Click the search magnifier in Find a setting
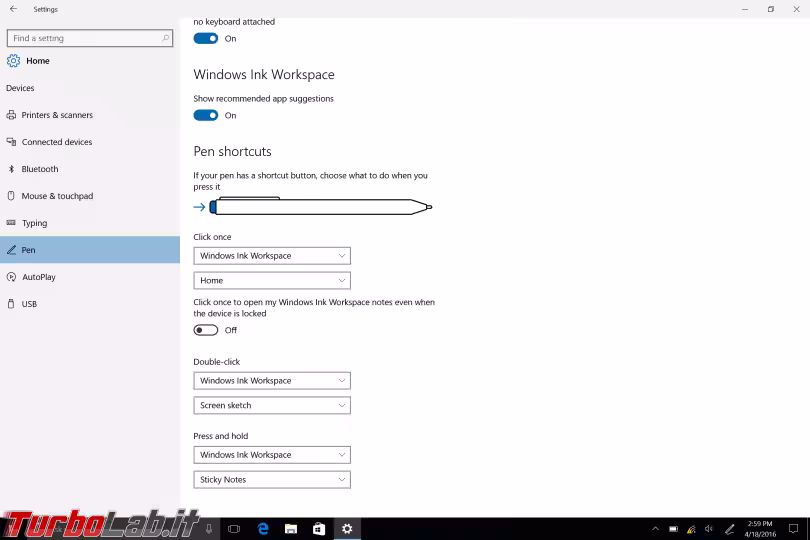The image size is (810, 540). click(x=165, y=38)
